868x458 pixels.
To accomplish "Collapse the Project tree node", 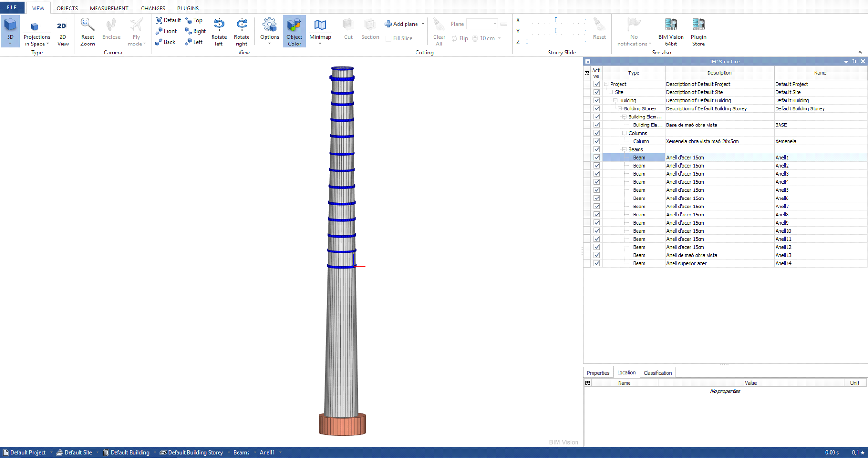I will click(606, 84).
